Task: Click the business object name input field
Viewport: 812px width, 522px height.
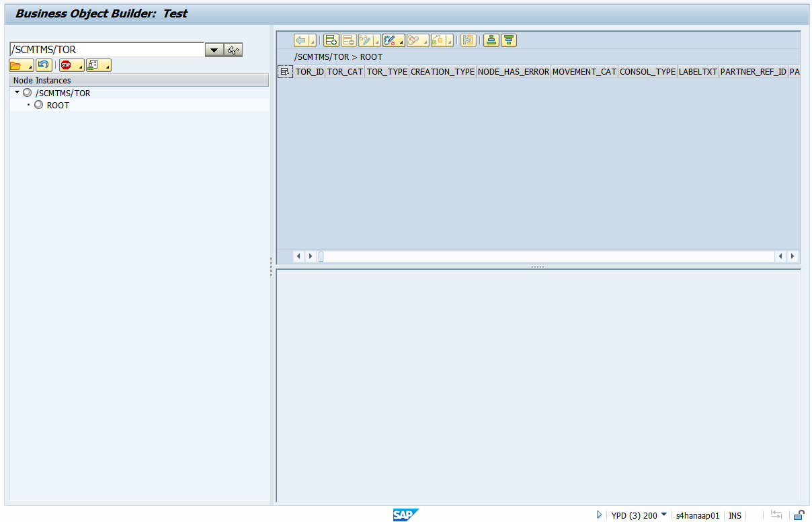Action: pyautogui.click(x=107, y=50)
